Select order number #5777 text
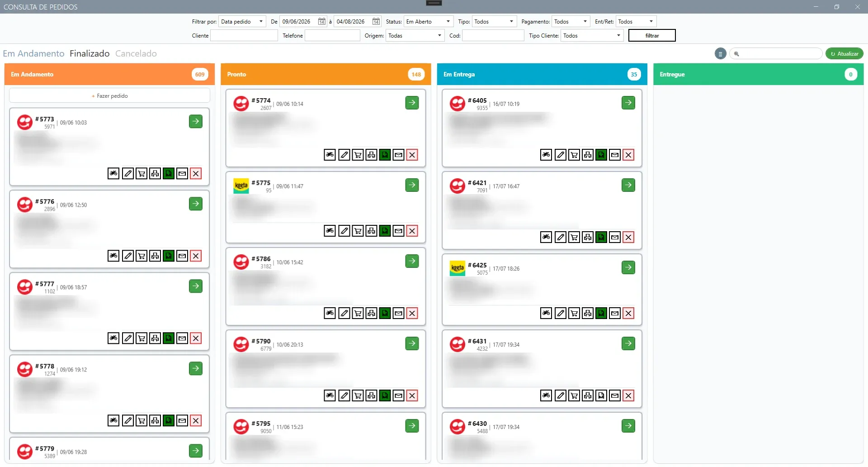Image resolution: width=868 pixels, height=467 pixels. pos(45,284)
